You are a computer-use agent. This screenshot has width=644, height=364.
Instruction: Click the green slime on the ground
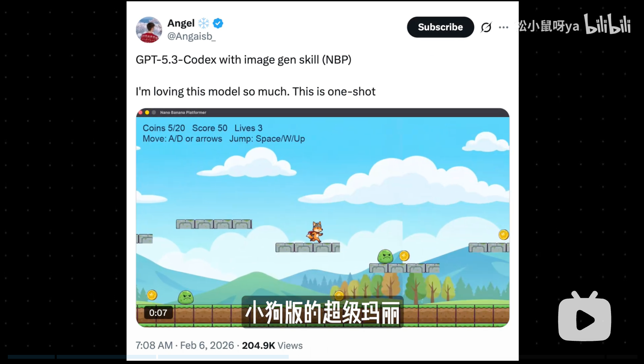pos(186,297)
